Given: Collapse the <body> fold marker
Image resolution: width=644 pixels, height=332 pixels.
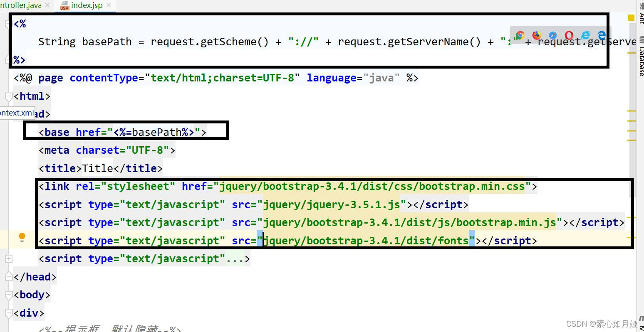Looking at the screenshot, I should pos(8,295).
